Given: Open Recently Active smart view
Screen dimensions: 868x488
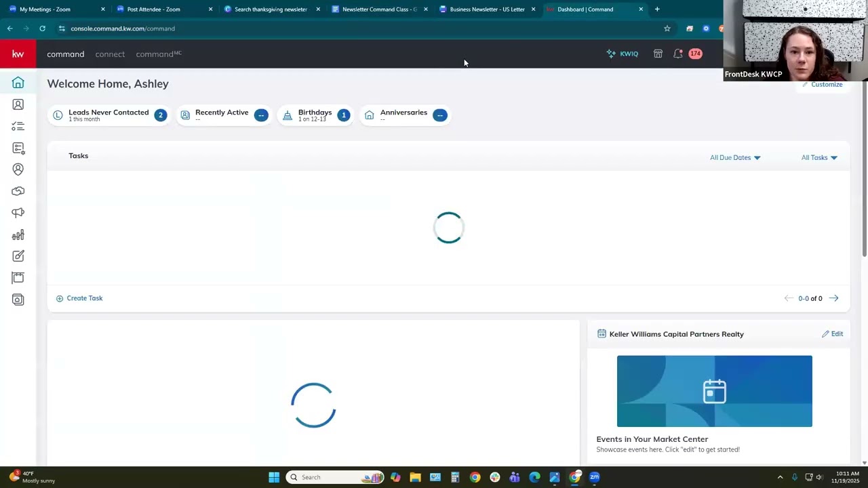Looking at the screenshot, I should pos(224,115).
